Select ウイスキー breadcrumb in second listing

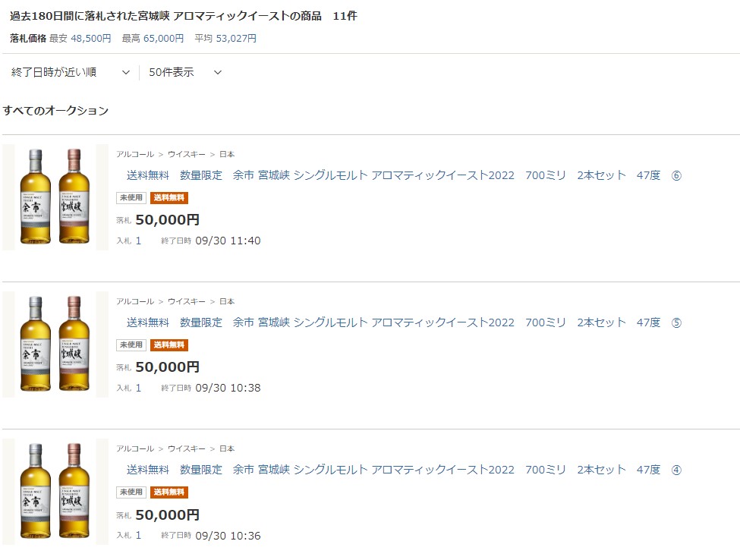(x=187, y=301)
